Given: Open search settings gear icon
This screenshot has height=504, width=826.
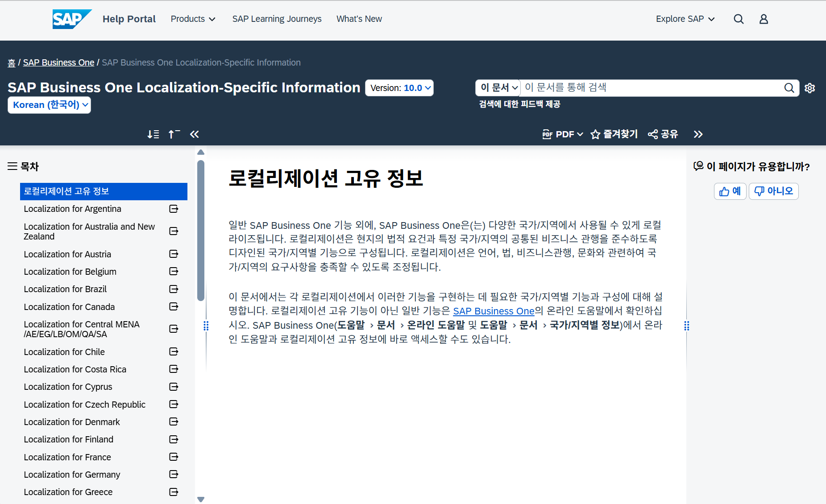Looking at the screenshot, I should click(x=810, y=88).
